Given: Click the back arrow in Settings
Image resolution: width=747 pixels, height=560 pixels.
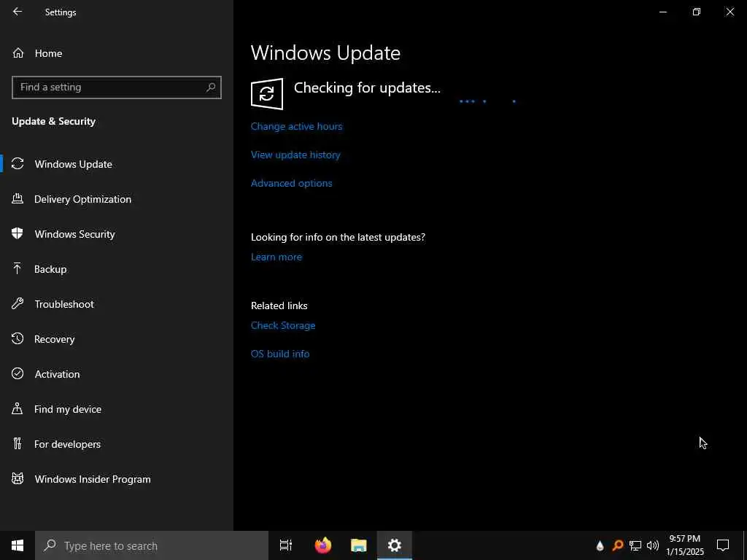Looking at the screenshot, I should [x=18, y=12].
